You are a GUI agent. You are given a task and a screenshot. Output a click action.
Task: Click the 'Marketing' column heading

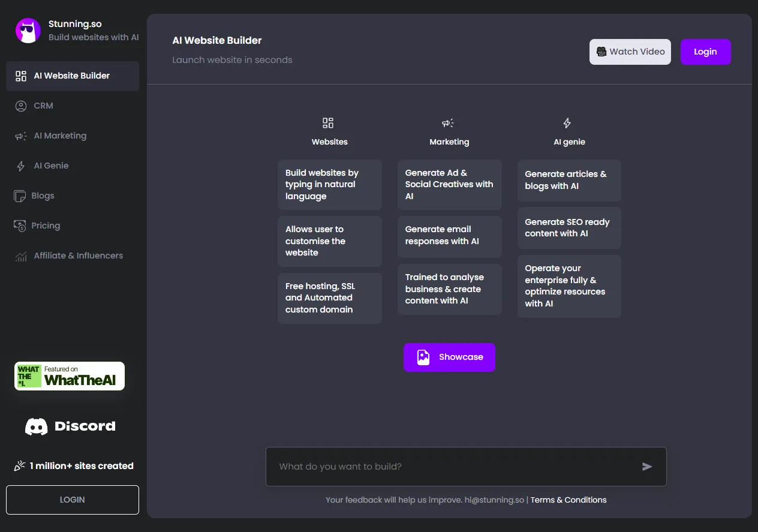449,142
